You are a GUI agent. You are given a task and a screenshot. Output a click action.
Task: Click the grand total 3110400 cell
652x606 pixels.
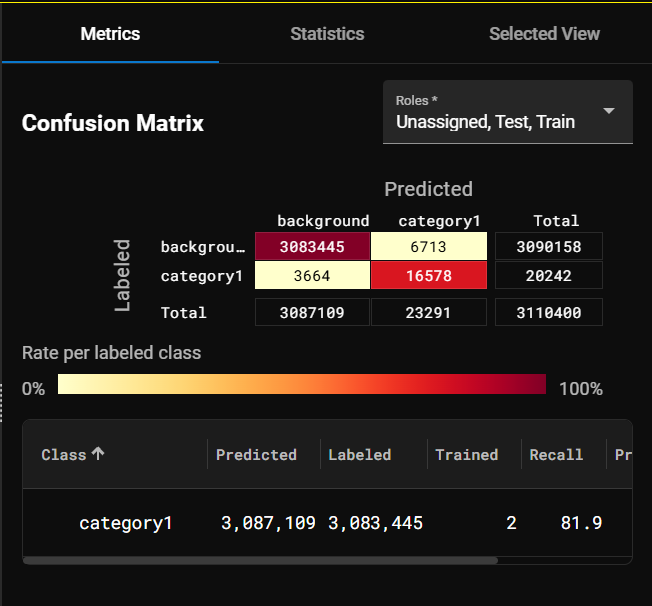coord(548,312)
